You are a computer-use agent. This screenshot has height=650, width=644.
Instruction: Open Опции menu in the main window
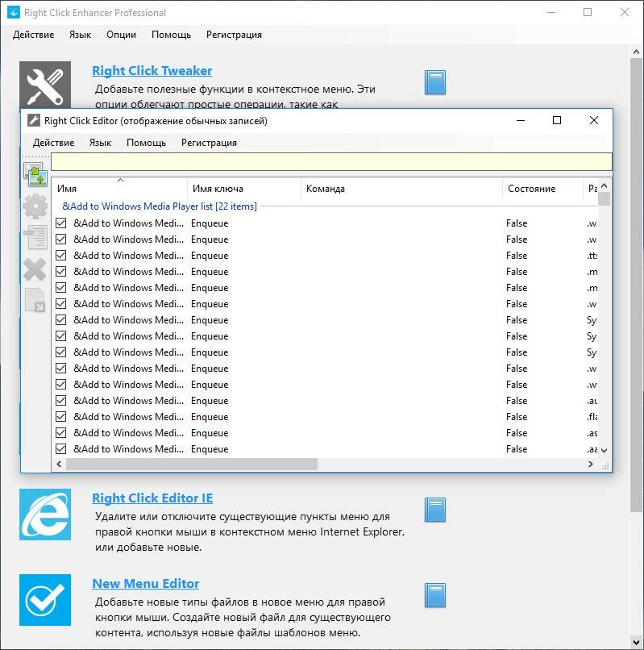pos(122,35)
